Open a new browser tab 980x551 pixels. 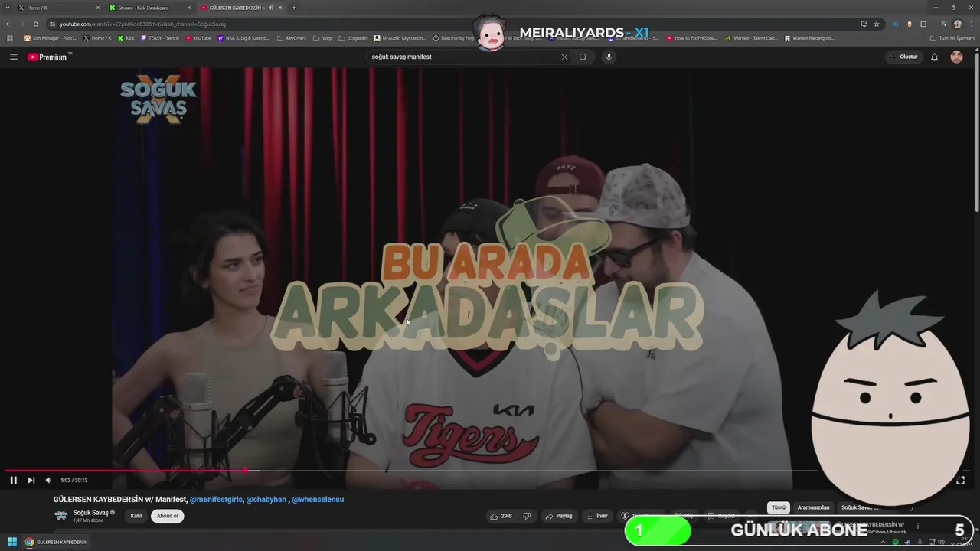294,8
